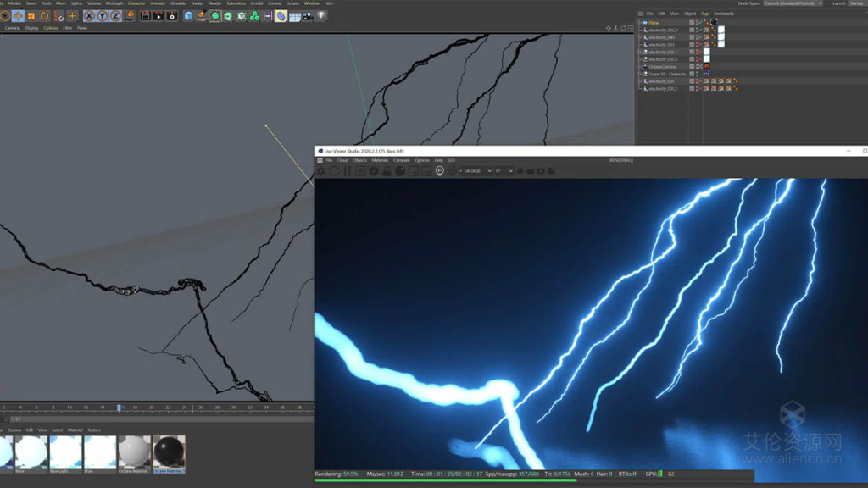Select the Neon material swatch

pyautogui.click(x=31, y=454)
